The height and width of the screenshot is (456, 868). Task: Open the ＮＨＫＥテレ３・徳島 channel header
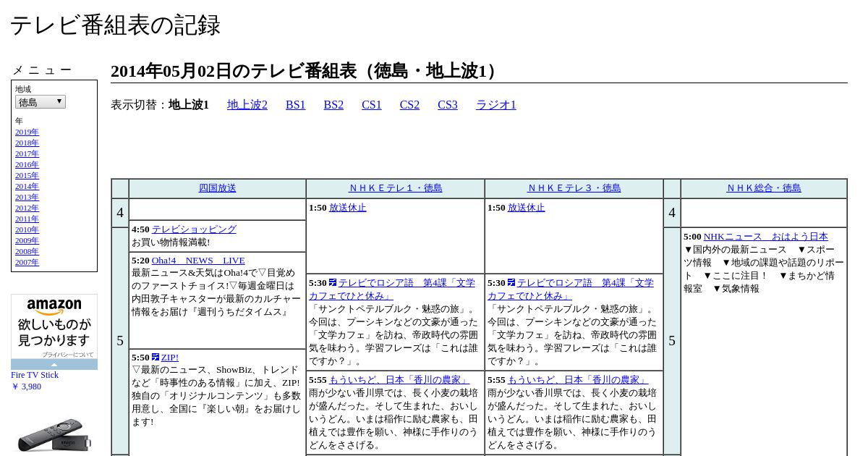pos(574,188)
